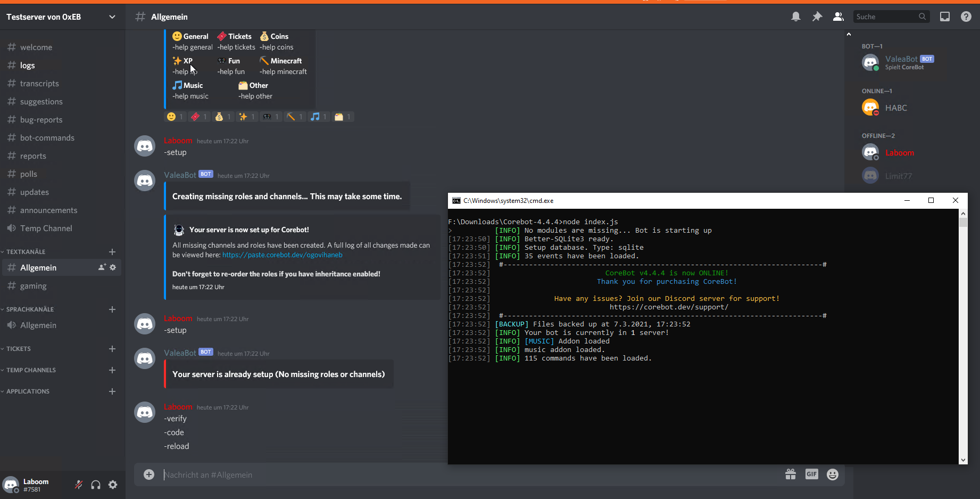Open Nitro gift icon
Screen dimensions: 980x499
coord(791,474)
